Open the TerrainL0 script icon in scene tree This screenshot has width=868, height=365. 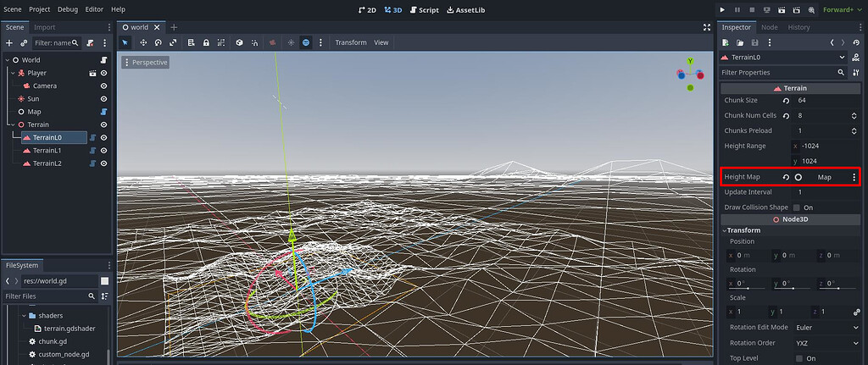tap(93, 137)
